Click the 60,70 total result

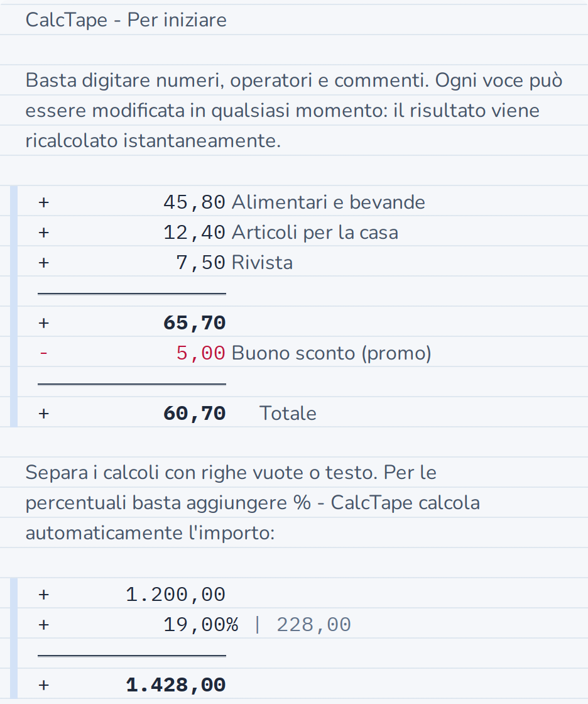point(194,414)
